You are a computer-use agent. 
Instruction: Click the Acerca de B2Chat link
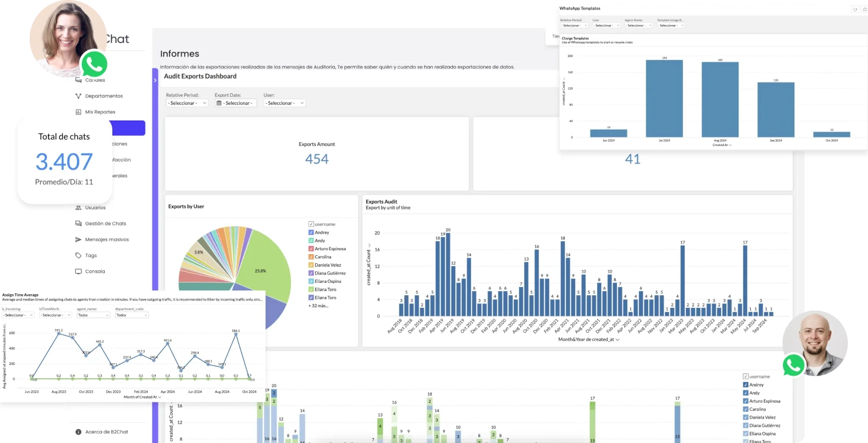click(x=107, y=432)
